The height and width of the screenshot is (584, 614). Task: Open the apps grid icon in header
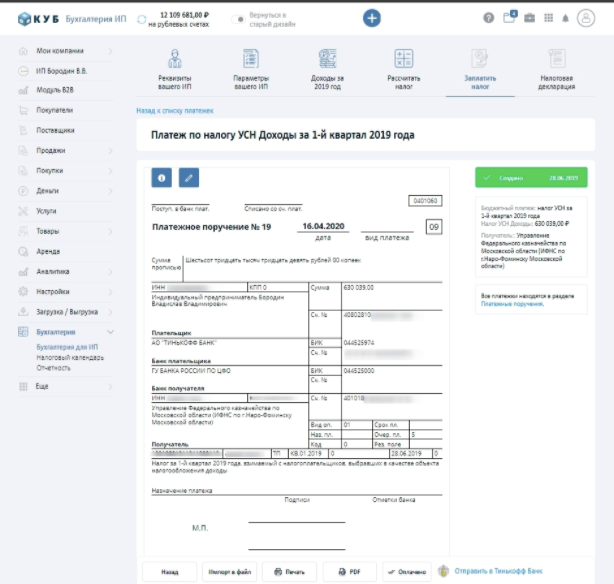coord(549,18)
